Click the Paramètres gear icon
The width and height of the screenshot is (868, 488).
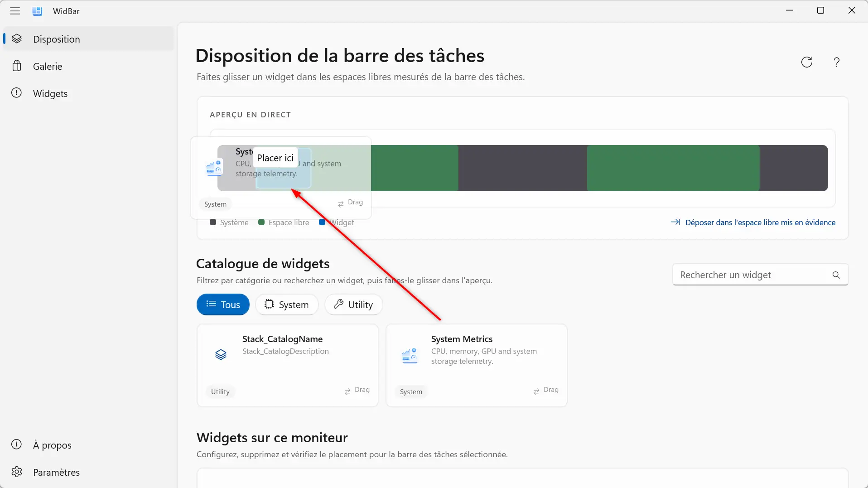(17, 472)
